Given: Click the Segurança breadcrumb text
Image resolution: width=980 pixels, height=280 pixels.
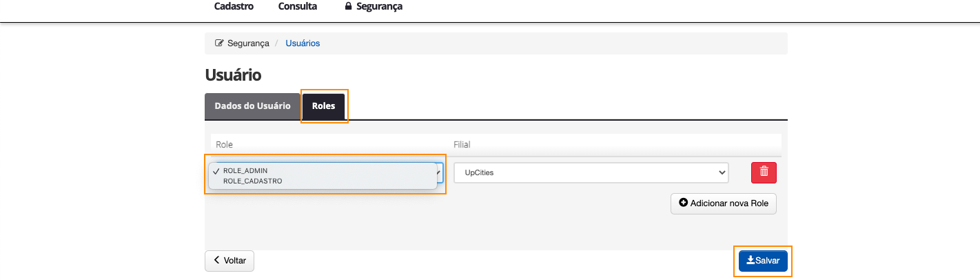Looking at the screenshot, I should 248,43.
